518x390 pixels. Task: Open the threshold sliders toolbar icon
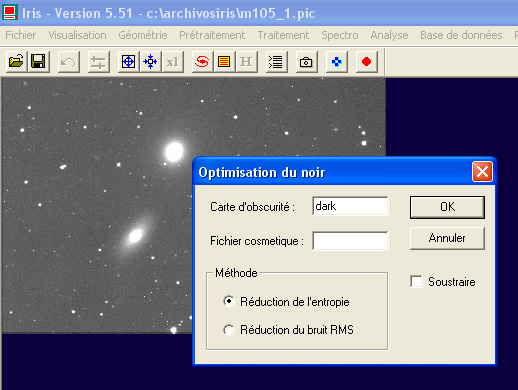(99, 62)
